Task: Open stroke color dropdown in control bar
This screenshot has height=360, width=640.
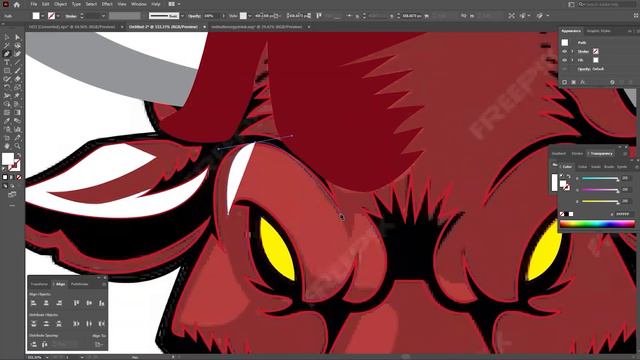Action: [58, 16]
